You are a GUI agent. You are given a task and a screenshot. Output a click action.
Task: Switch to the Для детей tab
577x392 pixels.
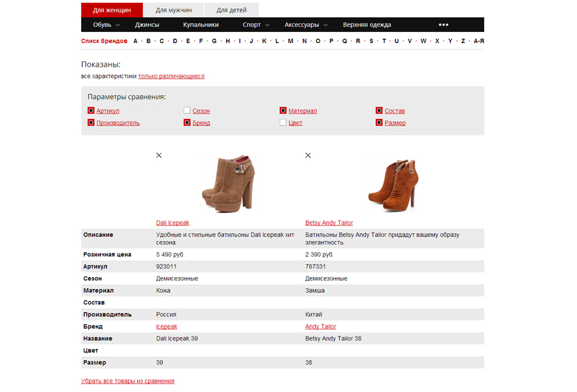231,10
